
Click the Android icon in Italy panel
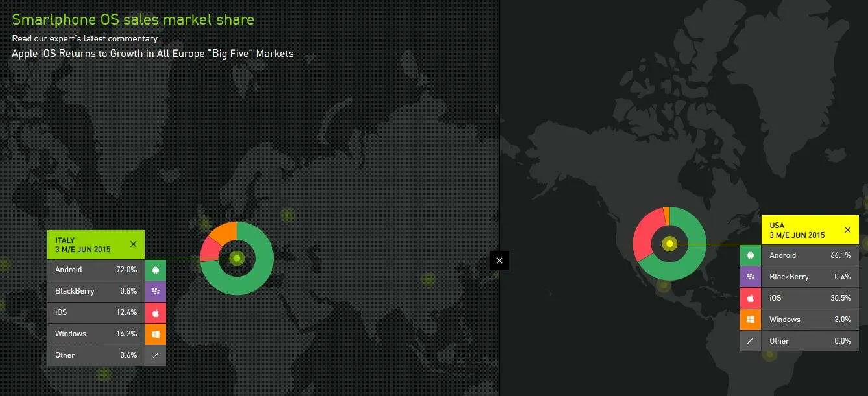[156, 270]
